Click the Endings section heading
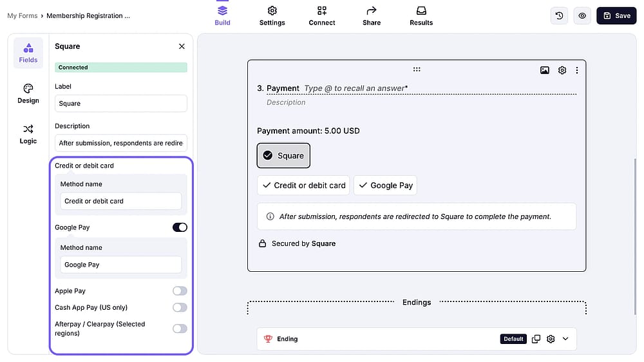 pos(417,302)
